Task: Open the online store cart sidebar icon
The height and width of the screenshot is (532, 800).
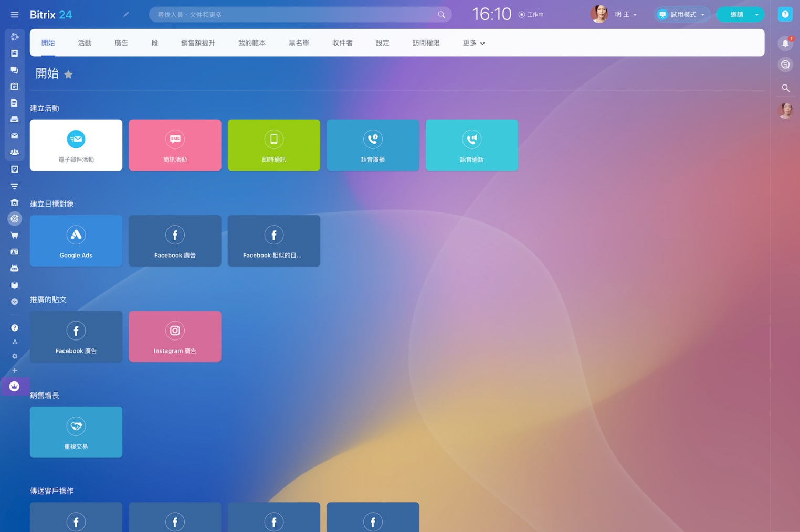Action: pyautogui.click(x=15, y=236)
